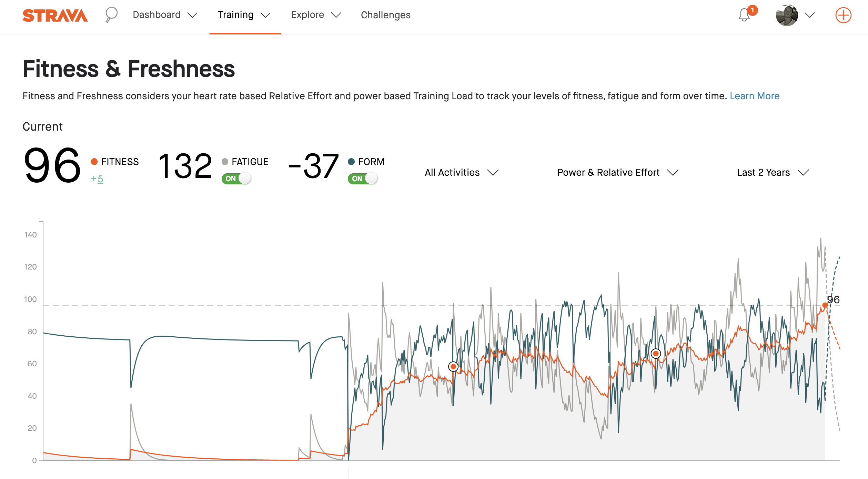Turn off the Form toggle
Image resolution: width=868 pixels, height=479 pixels.
coord(363,179)
